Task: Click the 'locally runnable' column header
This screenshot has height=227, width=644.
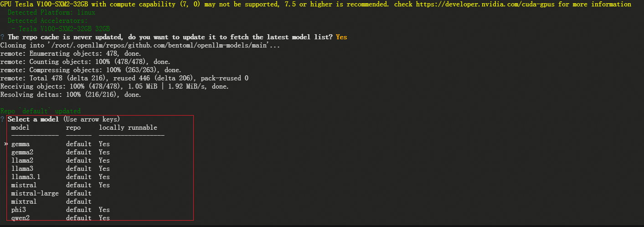Action: 128,127
